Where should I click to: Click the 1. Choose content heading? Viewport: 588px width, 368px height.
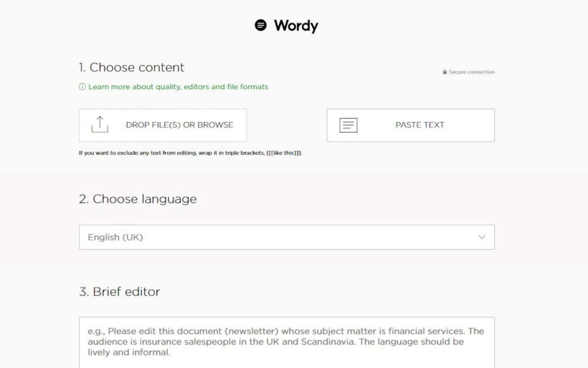pos(131,68)
